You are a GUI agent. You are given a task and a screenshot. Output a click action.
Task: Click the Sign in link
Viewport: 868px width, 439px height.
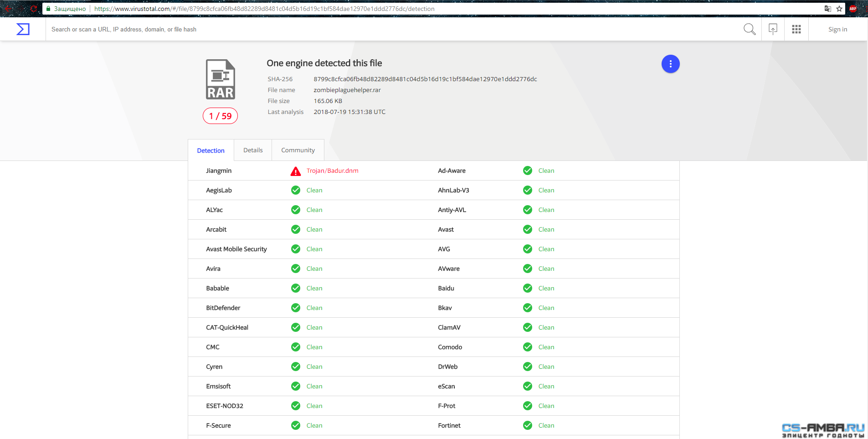click(837, 29)
